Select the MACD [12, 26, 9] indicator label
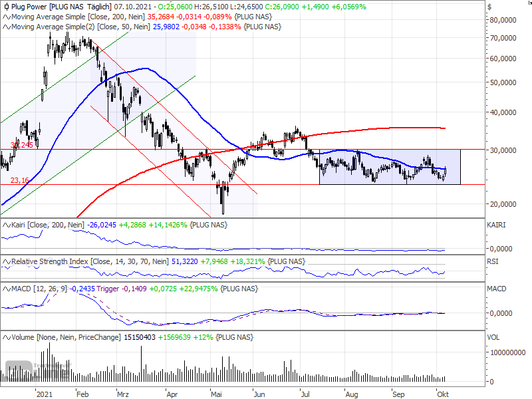 click(x=39, y=289)
